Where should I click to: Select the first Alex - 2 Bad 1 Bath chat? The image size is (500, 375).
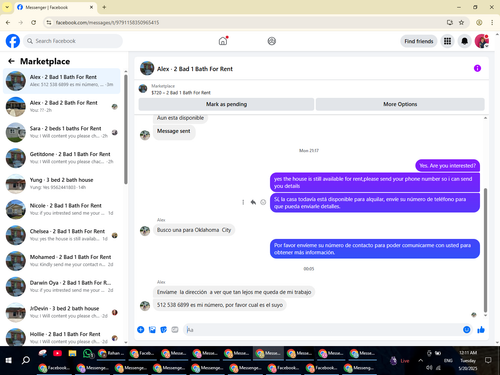coord(62,81)
